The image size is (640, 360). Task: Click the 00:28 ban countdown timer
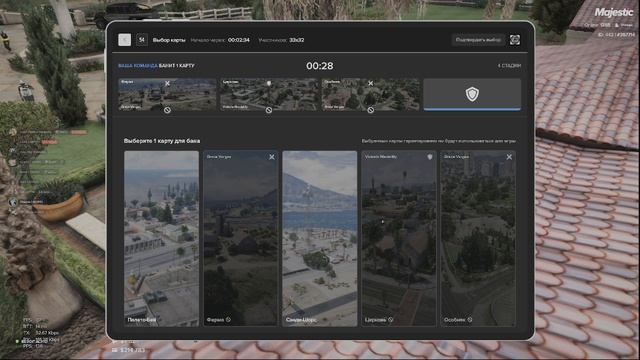[320, 66]
